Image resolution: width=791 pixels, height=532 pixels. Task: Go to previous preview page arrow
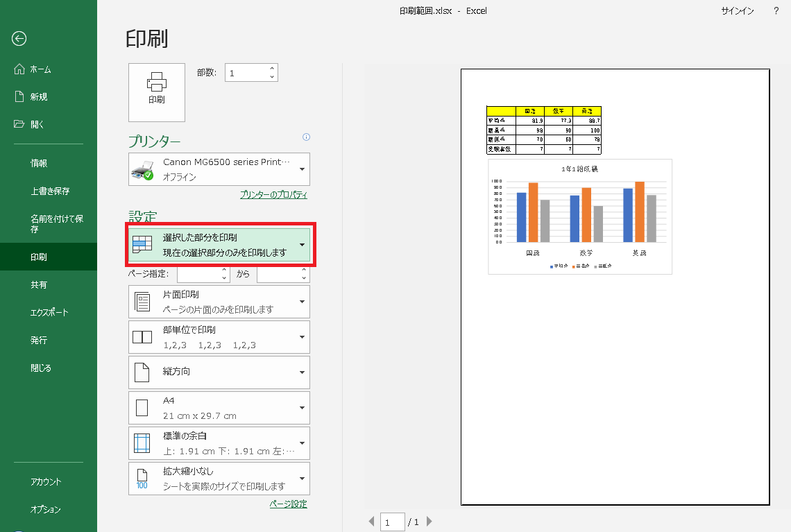point(372,522)
